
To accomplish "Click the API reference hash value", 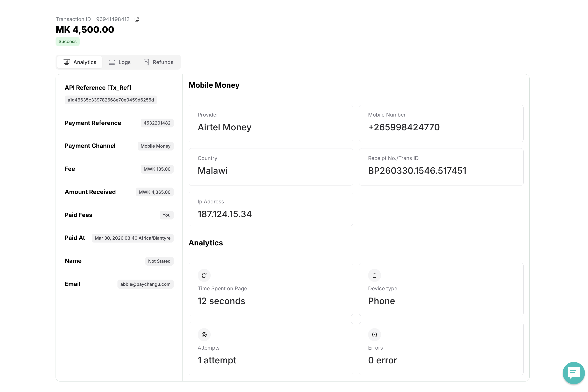I will pyautogui.click(x=111, y=100).
